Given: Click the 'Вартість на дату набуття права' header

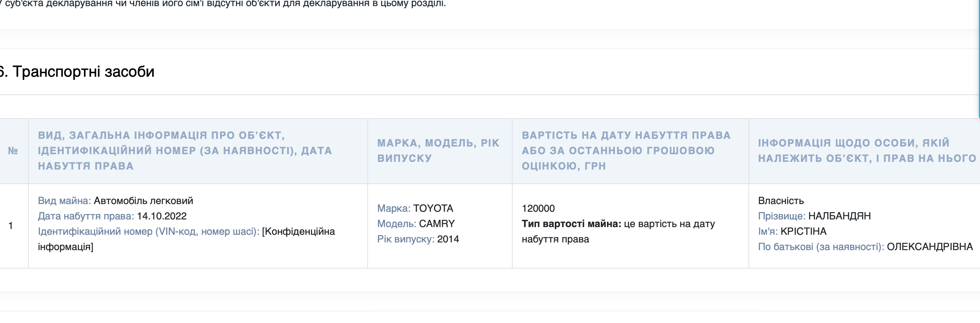Looking at the screenshot, I should tap(626, 151).
